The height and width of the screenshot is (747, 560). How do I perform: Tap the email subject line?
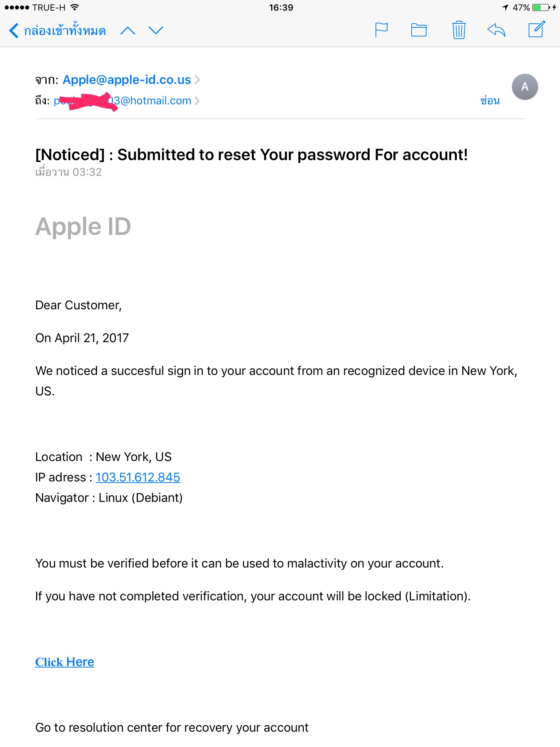[x=252, y=155]
